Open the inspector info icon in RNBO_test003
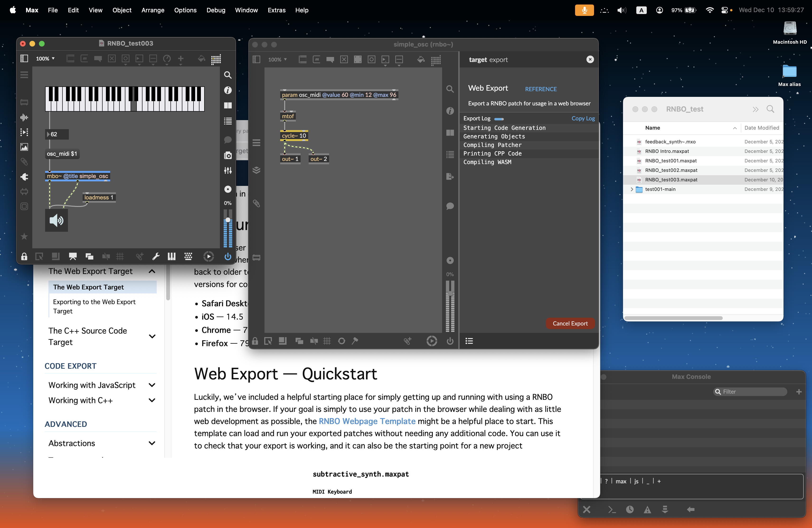The width and height of the screenshot is (812, 528). [x=227, y=90]
